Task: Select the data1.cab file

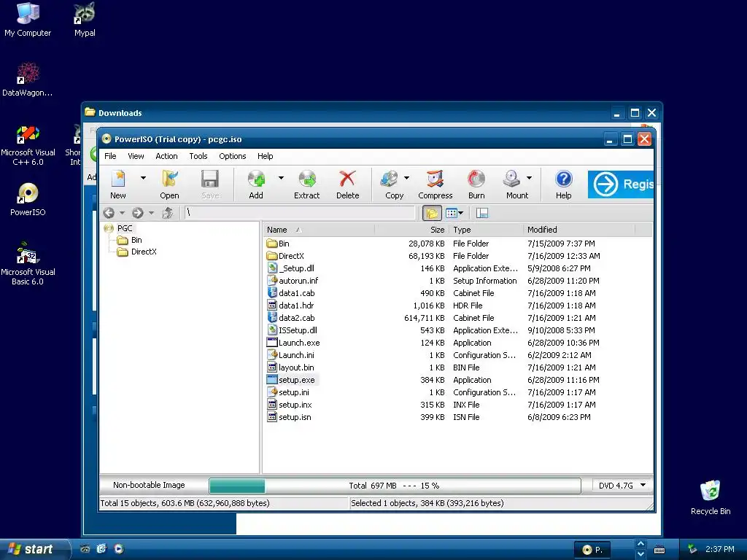Action: pyautogui.click(x=296, y=293)
